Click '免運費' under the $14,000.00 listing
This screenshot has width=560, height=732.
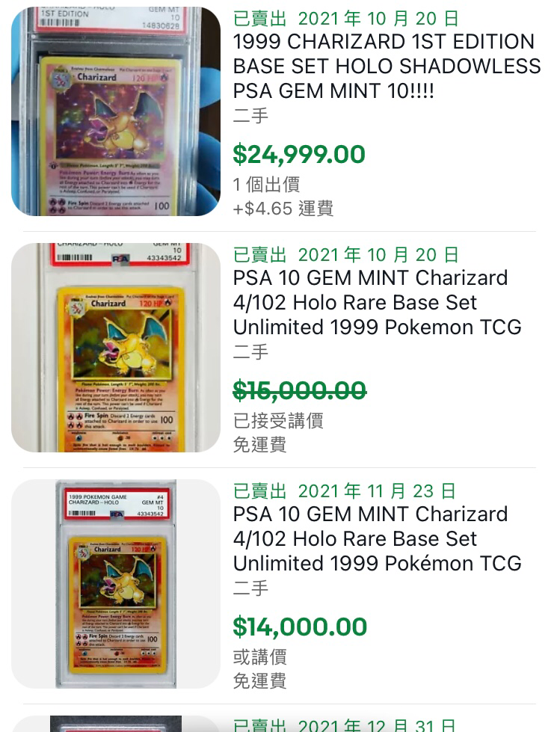point(260,681)
